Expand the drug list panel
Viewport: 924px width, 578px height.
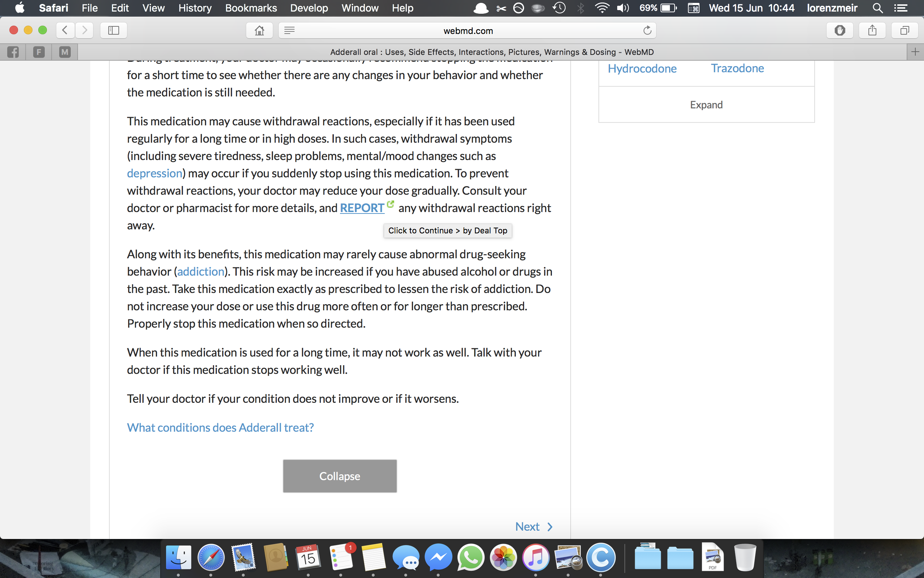706,105
